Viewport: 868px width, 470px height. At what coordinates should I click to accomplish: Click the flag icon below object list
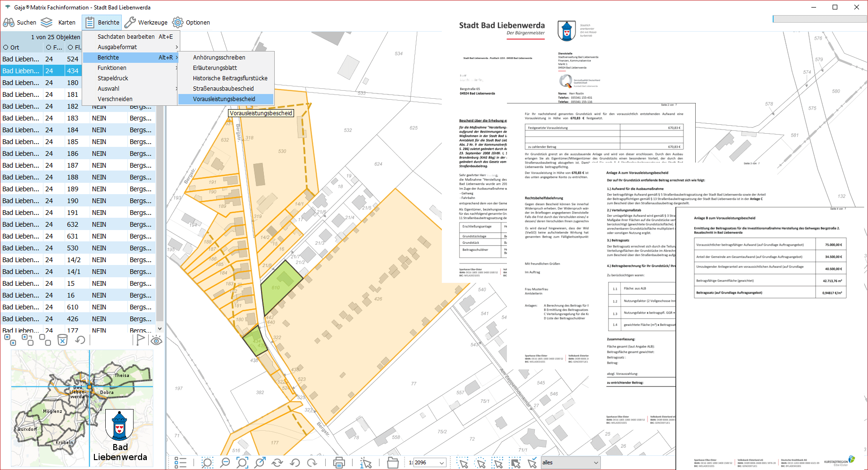[140, 340]
